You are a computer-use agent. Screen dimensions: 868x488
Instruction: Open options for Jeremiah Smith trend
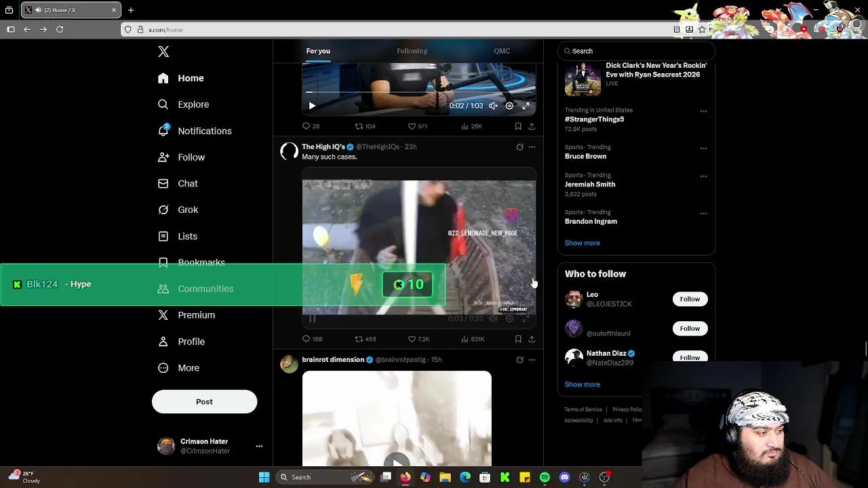[x=703, y=176]
